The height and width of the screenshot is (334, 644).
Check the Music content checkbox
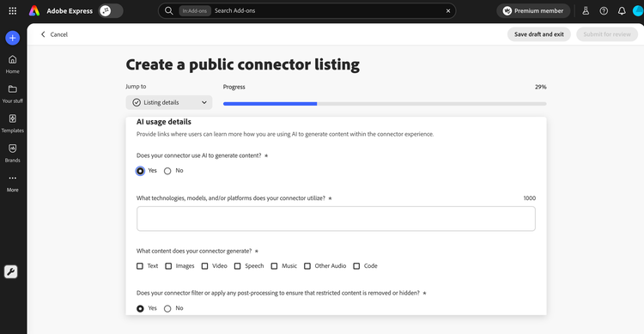tap(275, 266)
